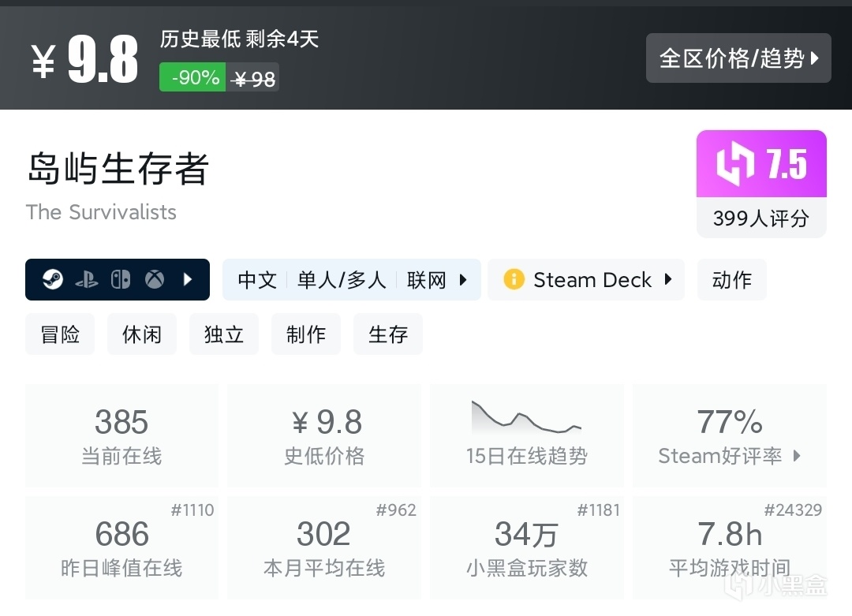This screenshot has height=616, width=852.
Task: Click the Xbox platform icon
Action: (154, 280)
